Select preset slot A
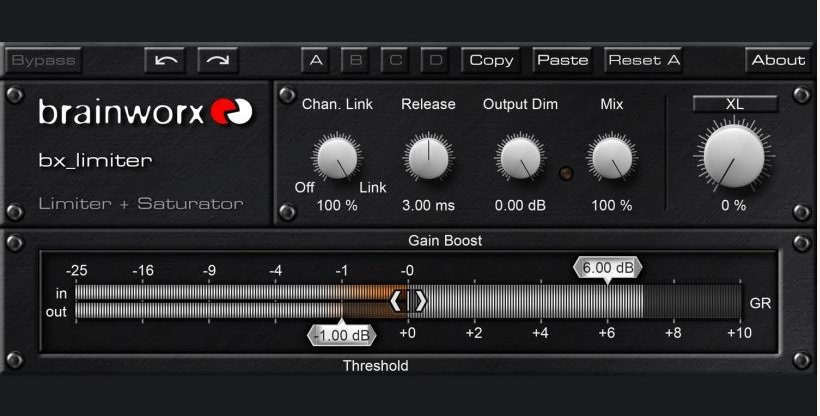The height and width of the screenshot is (416, 820). (x=315, y=60)
